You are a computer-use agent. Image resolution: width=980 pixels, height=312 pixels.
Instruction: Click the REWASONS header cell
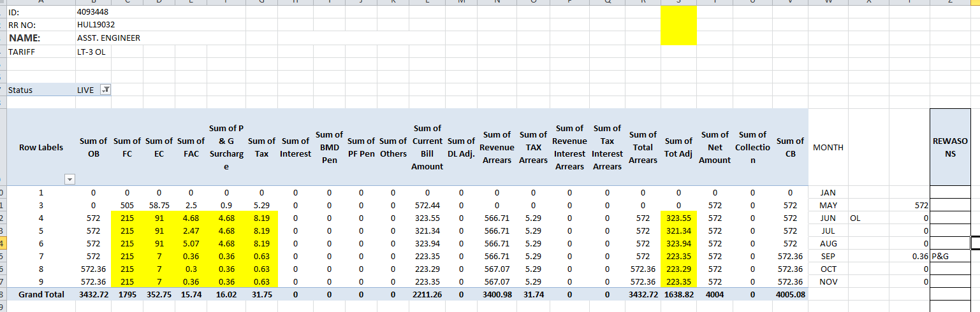coord(950,147)
